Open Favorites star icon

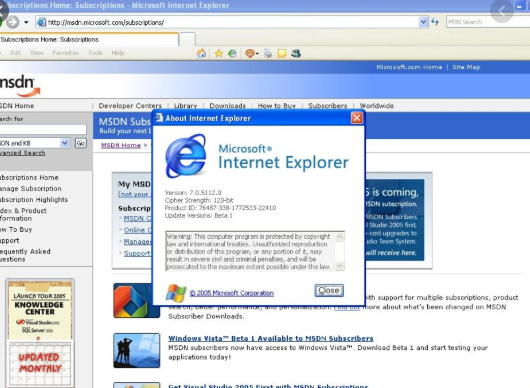coord(219,53)
